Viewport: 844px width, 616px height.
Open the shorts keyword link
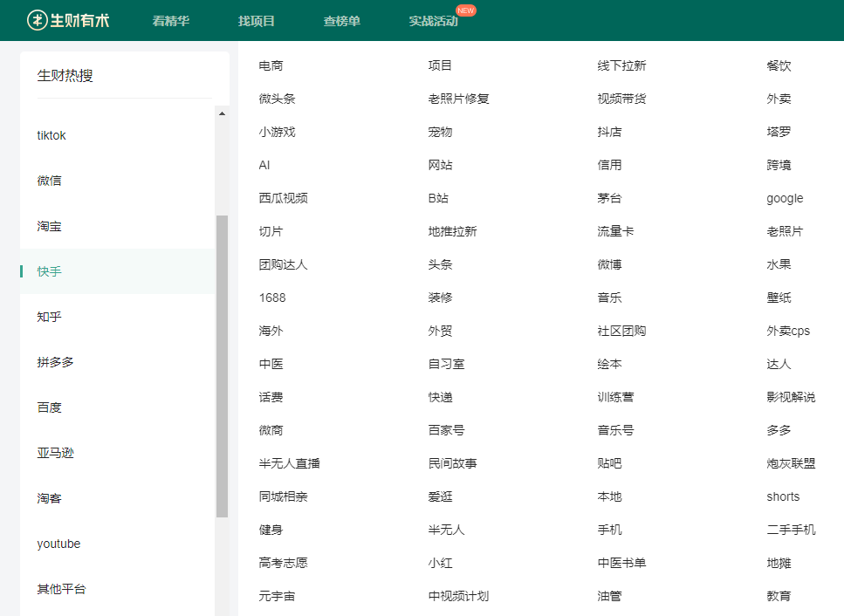783,496
